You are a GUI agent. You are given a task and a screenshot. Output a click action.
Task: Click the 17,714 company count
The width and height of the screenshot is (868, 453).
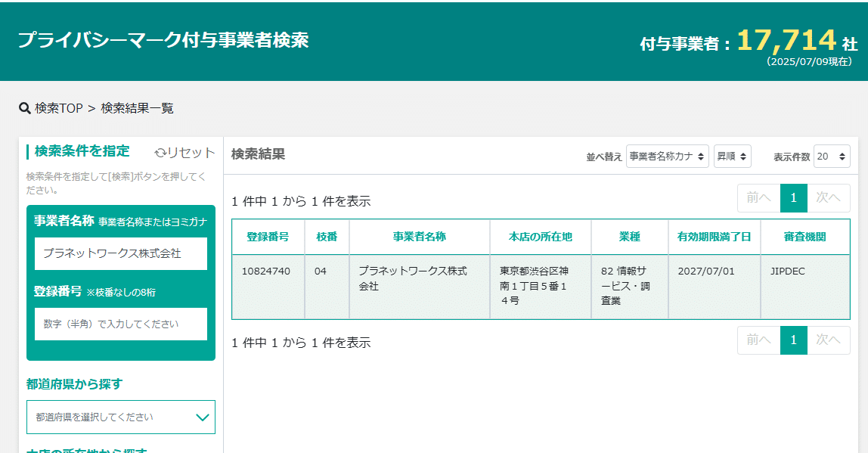[x=786, y=40]
